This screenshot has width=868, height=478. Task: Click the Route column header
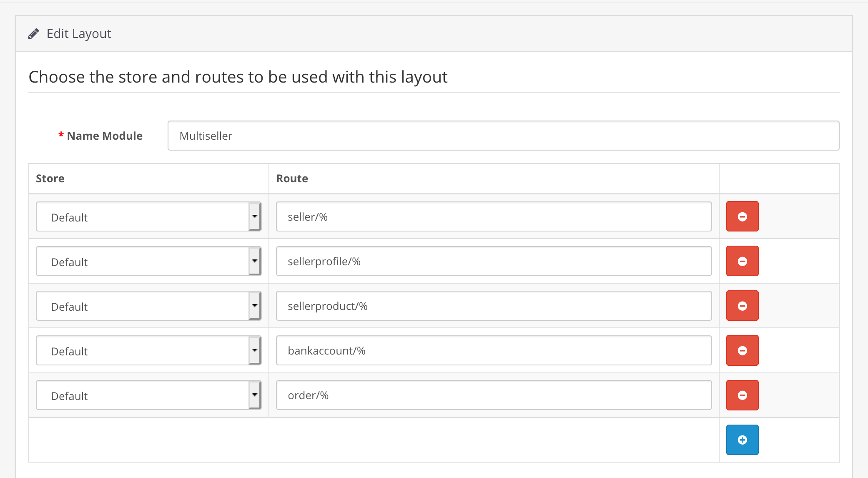tap(291, 178)
